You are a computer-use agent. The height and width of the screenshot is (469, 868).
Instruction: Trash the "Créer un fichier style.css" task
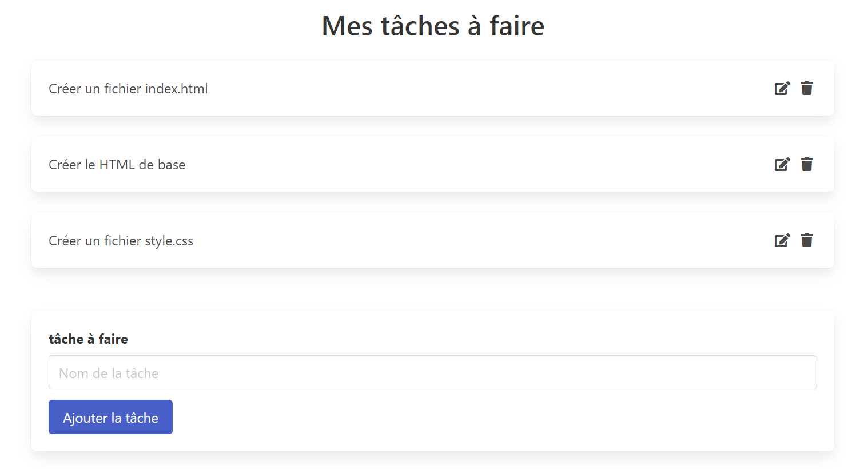tap(807, 240)
